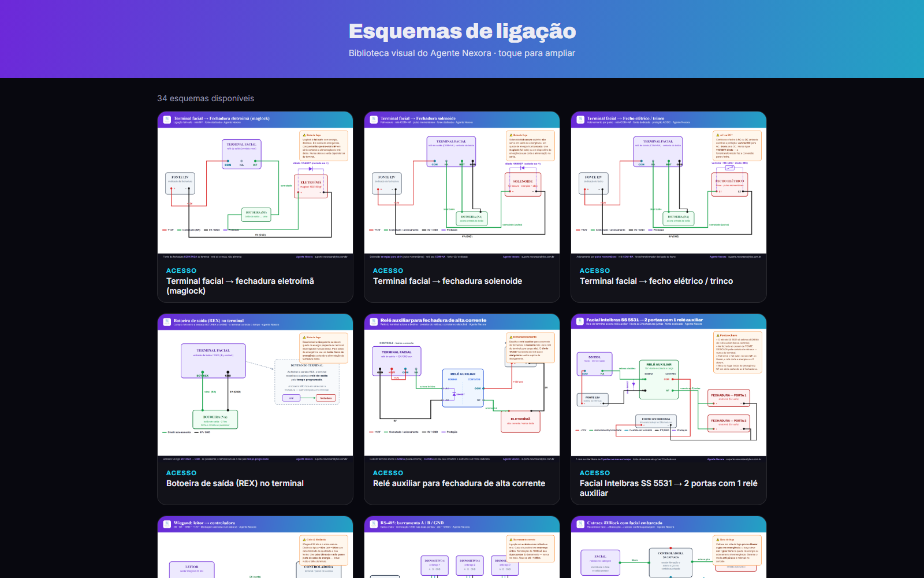Viewport: 924px width, 578px height.
Task: Click title 'Relé auxiliar para fechadura de alta corrente'
Action: (459, 483)
